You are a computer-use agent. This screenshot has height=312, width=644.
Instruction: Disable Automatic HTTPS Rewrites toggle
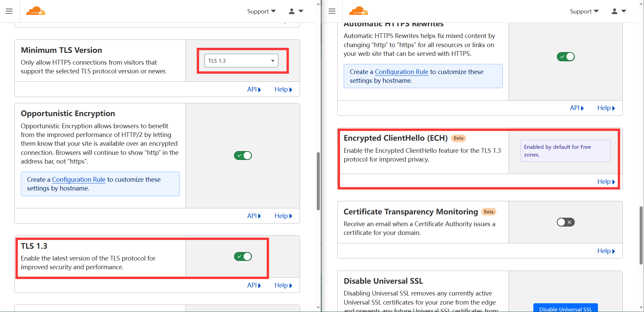click(x=566, y=57)
